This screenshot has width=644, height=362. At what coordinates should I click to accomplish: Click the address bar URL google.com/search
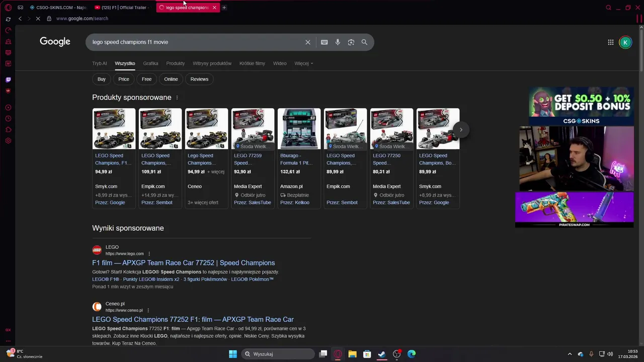(x=82, y=19)
